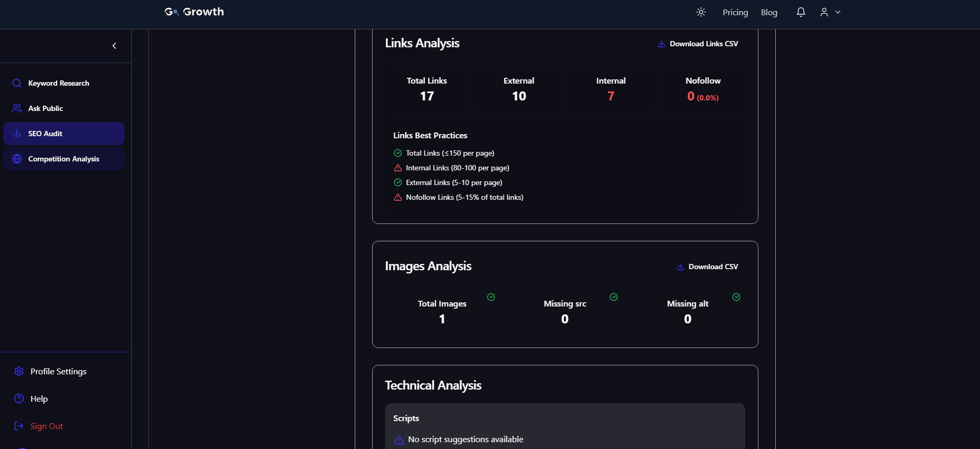
Task: Click the SEO Audit bar chart icon
Action: 17,134
